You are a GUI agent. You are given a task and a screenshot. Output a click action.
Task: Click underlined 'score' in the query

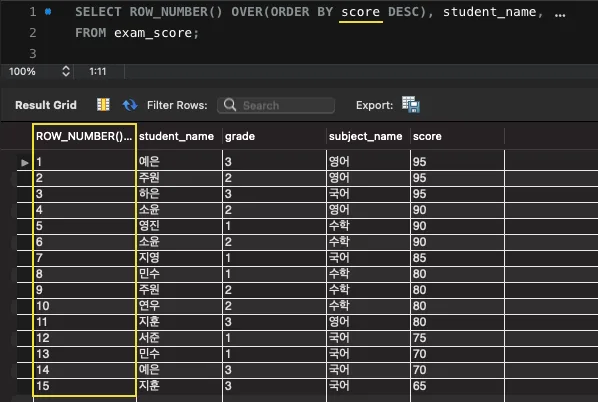point(360,12)
